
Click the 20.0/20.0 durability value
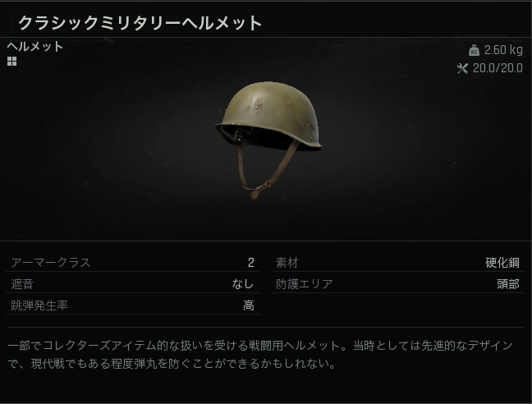(498, 68)
